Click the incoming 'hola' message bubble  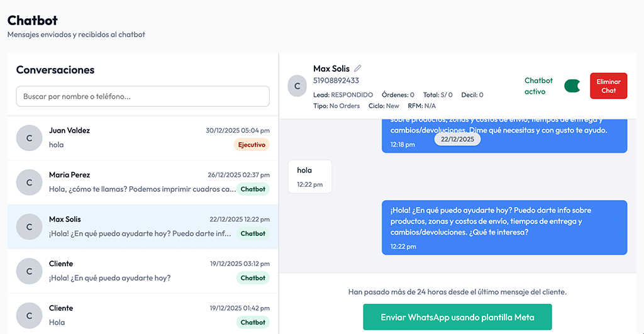[x=310, y=177]
